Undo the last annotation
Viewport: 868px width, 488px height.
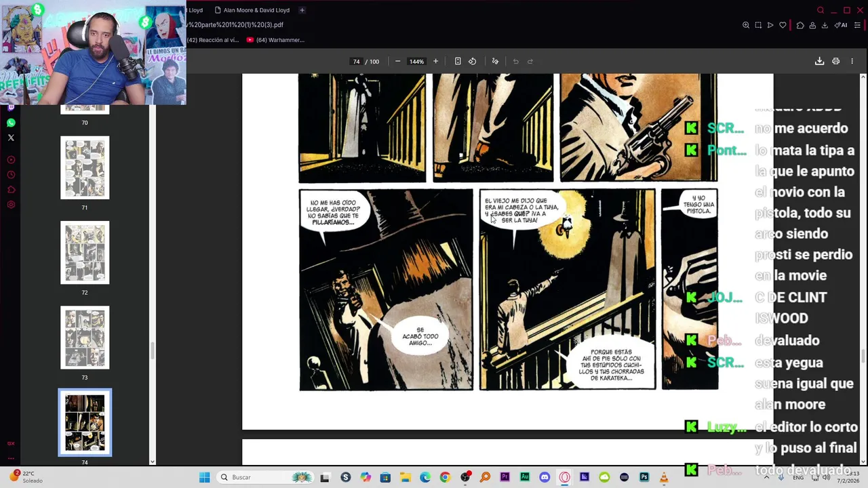coord(515,62)
